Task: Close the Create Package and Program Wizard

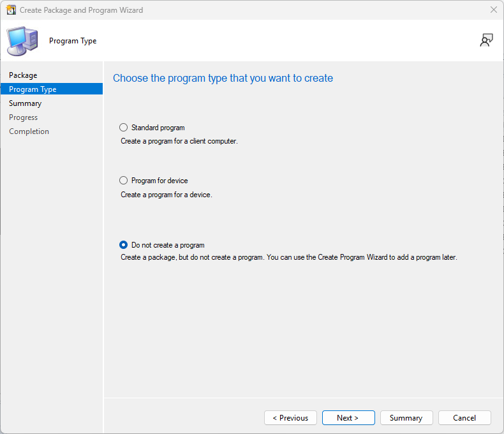Action: point(493,10)
